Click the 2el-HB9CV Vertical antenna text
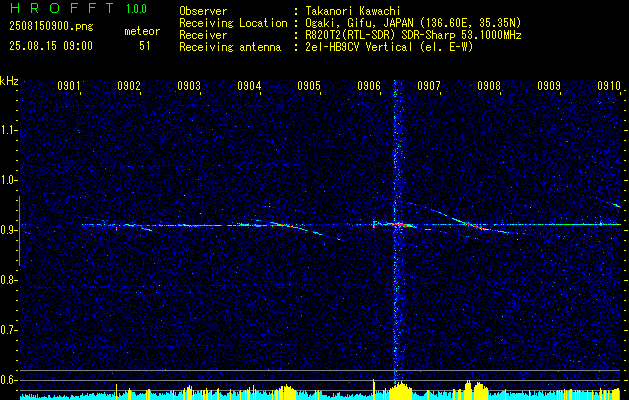Image resolution: width=629 pixels, height=400 pixels. click(387, 47)
